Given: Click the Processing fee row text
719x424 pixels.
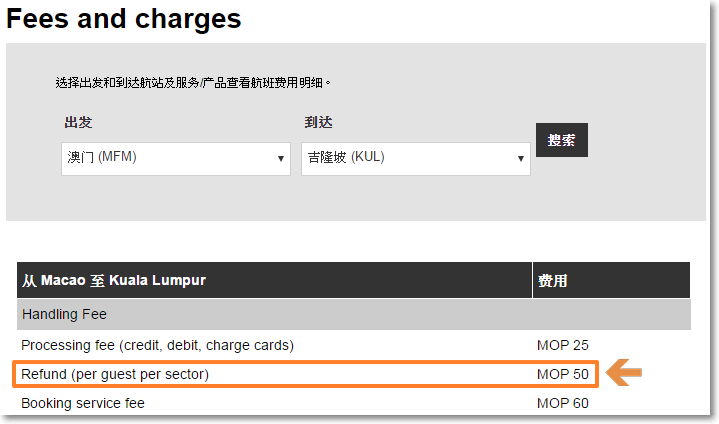Looking at the screenshot, I should tap(157, 345).
